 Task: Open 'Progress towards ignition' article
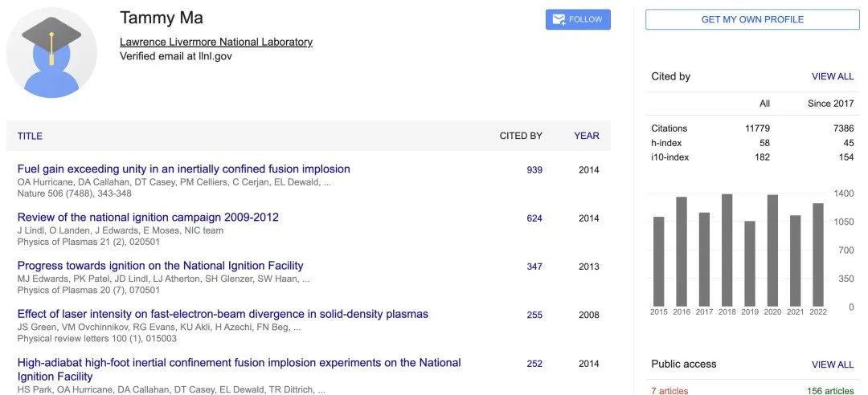click(x=160, y=266)
